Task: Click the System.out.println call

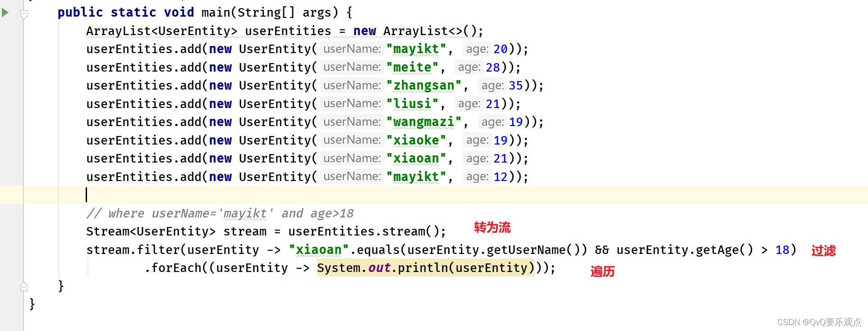Action: [426, 268]
